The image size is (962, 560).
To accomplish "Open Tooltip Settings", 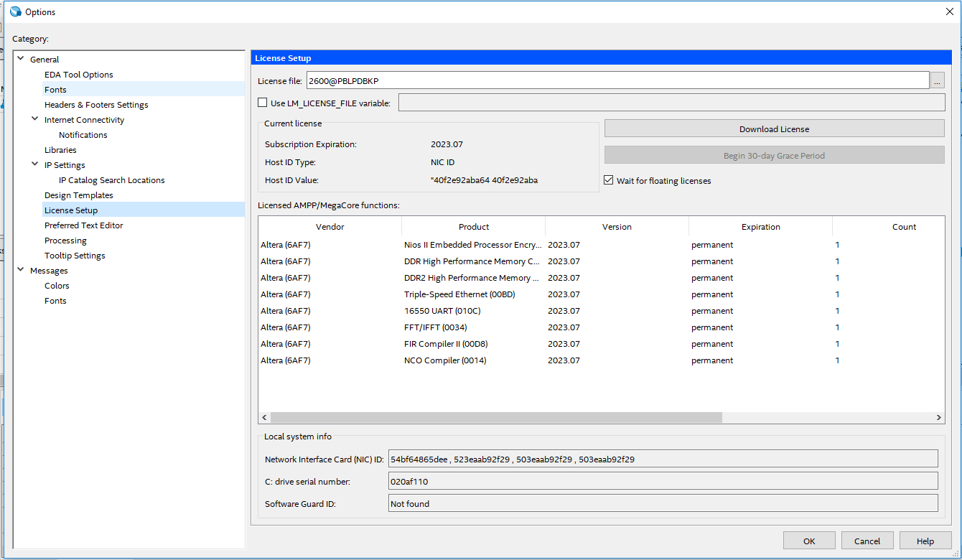I will pyautogui.click(x=75, y=256).
